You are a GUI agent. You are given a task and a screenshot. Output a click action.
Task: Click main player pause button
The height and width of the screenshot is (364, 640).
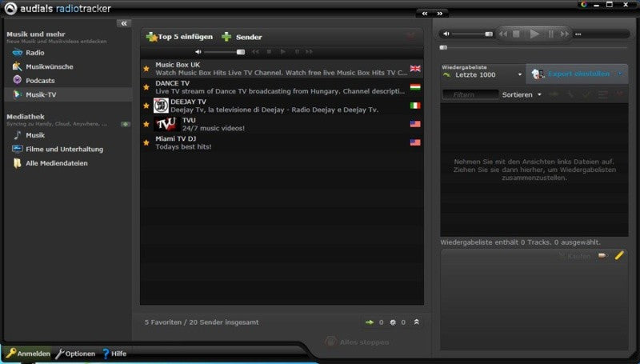pyautogui.click(x=551, y=34)
